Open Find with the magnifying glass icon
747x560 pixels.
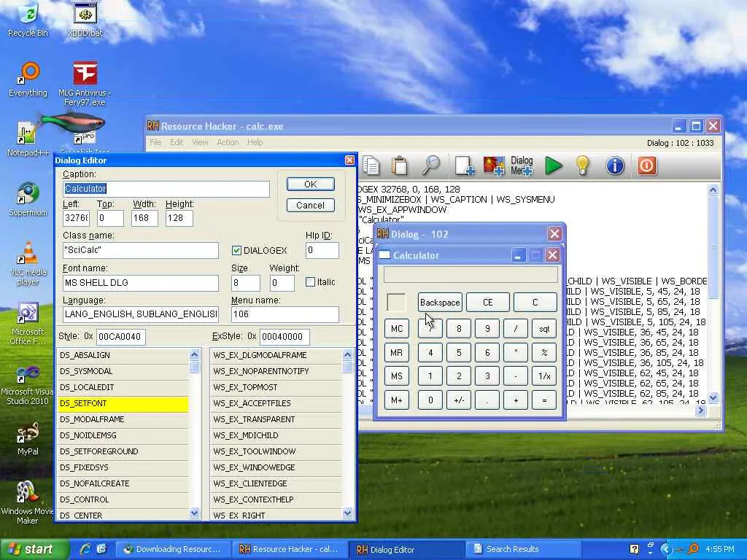click(431, 166)
